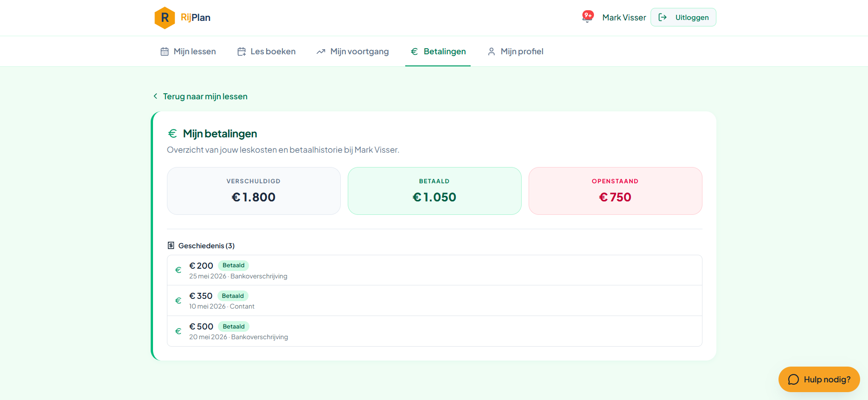Follow the Terug naar mijn lessen link
The width and height of the screenshot is (868, 400).
point(205,97)
